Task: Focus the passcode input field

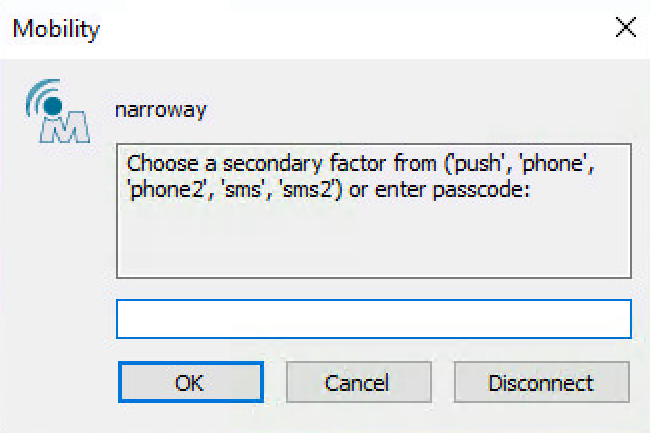Action: pos(374,320)
